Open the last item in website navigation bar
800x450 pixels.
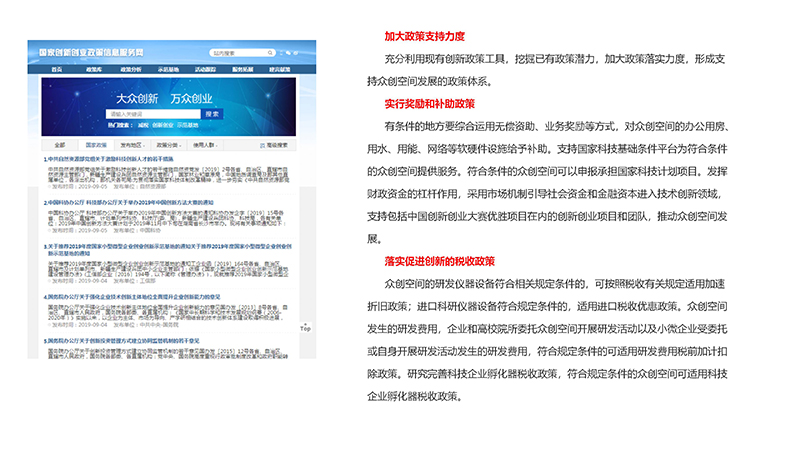[280, 69]
